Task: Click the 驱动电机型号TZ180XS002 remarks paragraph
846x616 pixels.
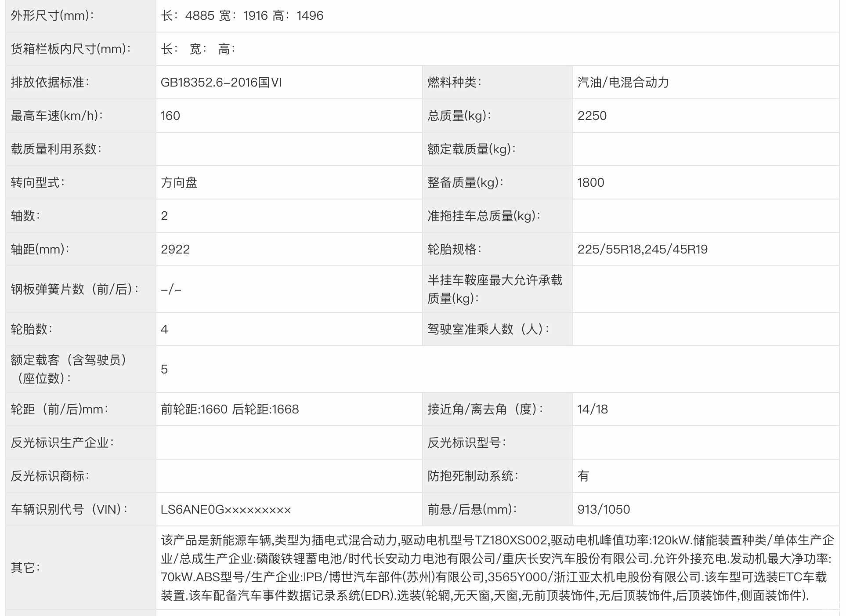Action: 496,568
